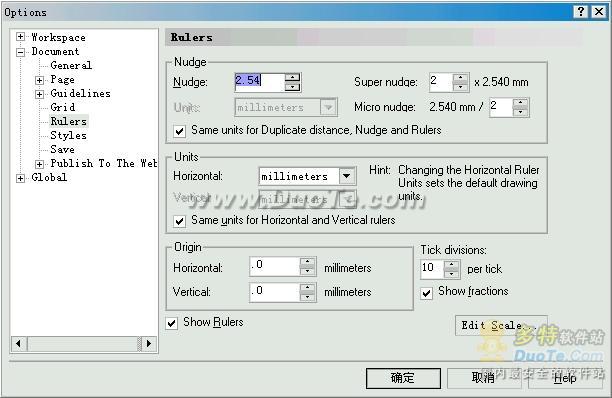Image resolution: width=612 pixels, height=398 pixels.
Task: Click left arrow of tree horizontal scrollbar
Action: [x=18, y=343]
